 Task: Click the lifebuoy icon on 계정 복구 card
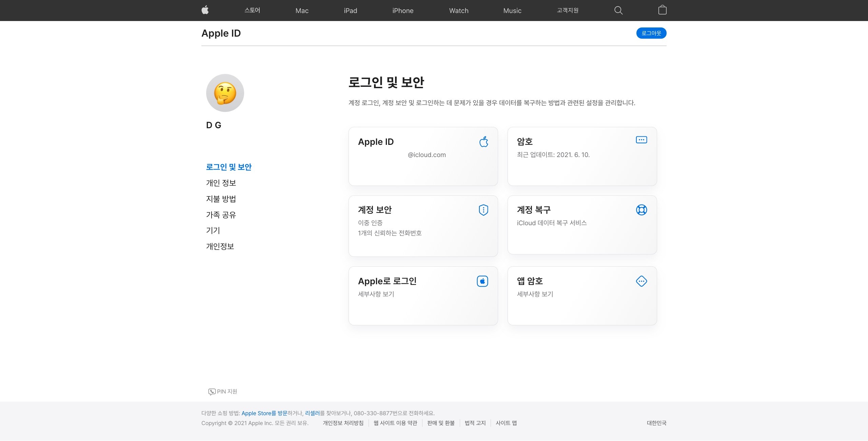tap(641, 210)
